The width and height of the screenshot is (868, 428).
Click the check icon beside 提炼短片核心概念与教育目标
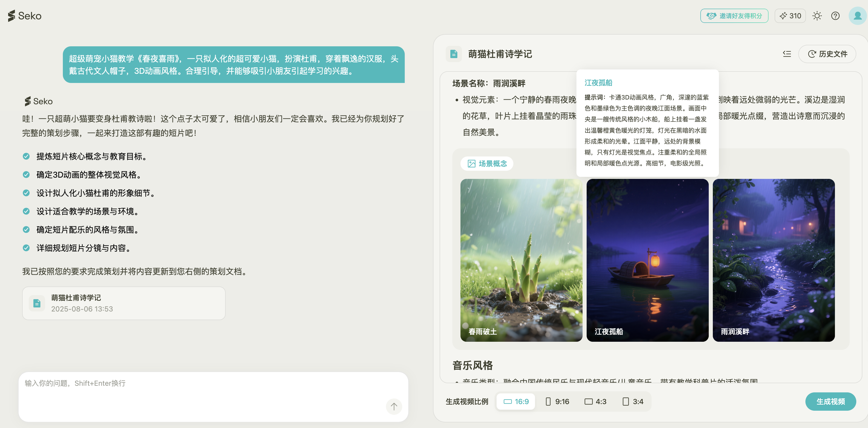click(26, 156)
